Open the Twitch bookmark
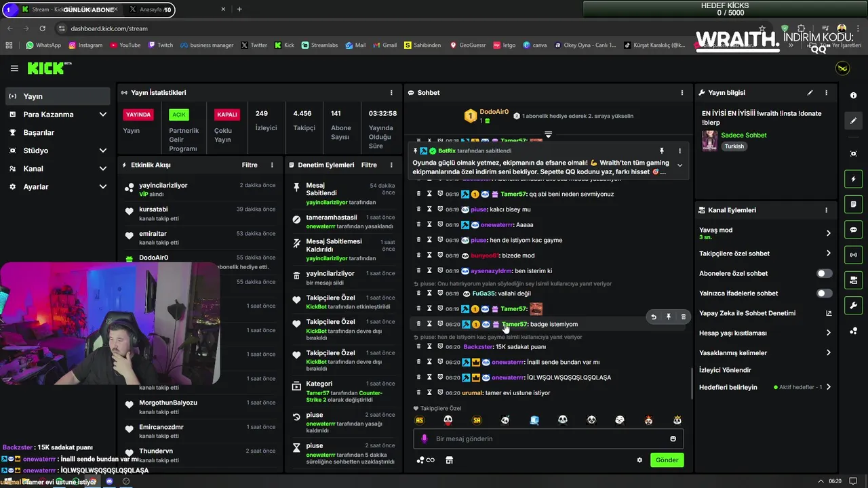 click(x=161, y=45)
